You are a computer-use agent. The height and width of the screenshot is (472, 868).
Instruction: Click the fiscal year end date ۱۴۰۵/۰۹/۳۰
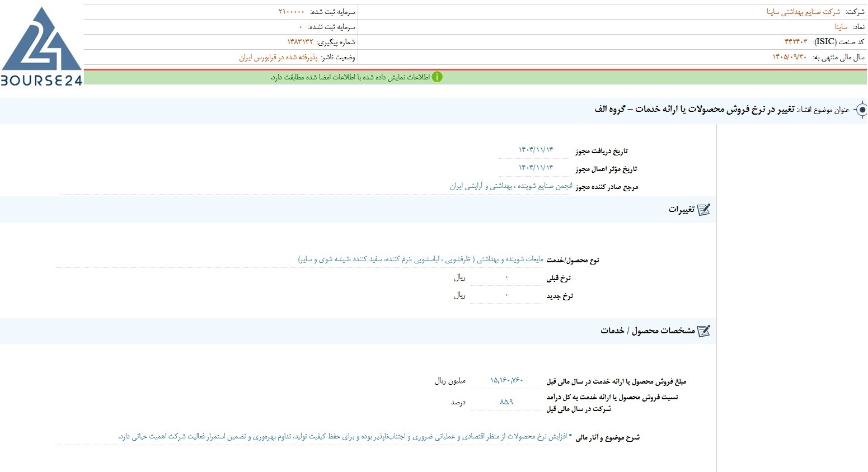coord(790,57)
